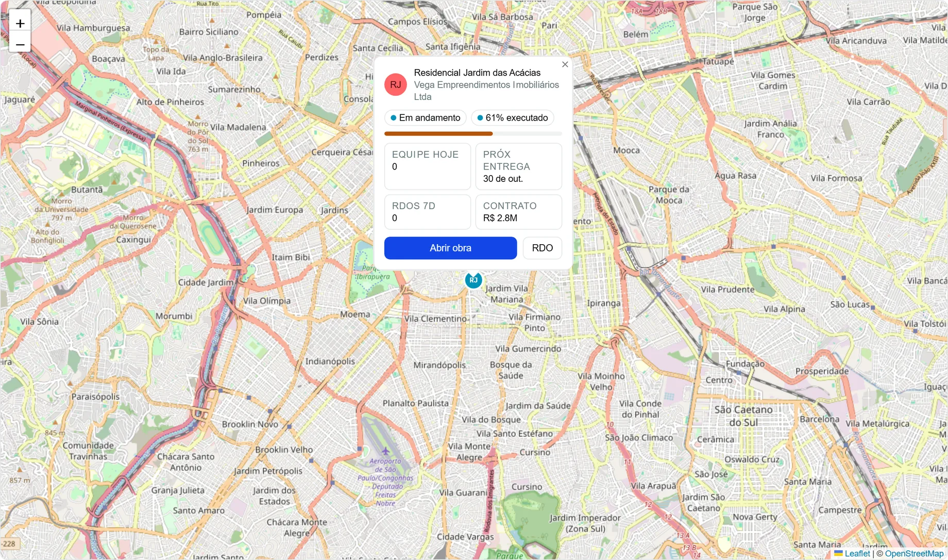Select the Equipe Hoje stat card

427,166
